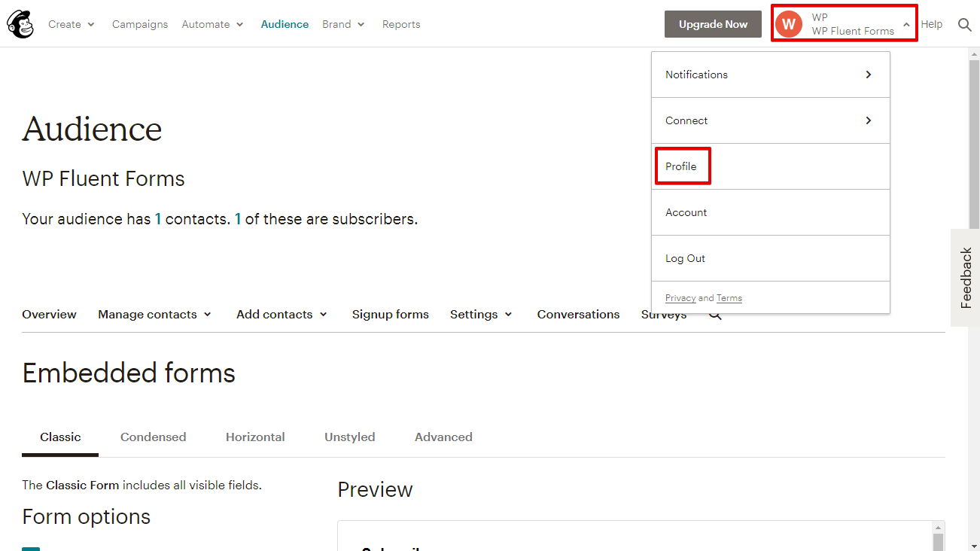Open the Audience navigation item
980x551 pixels.
285,24
